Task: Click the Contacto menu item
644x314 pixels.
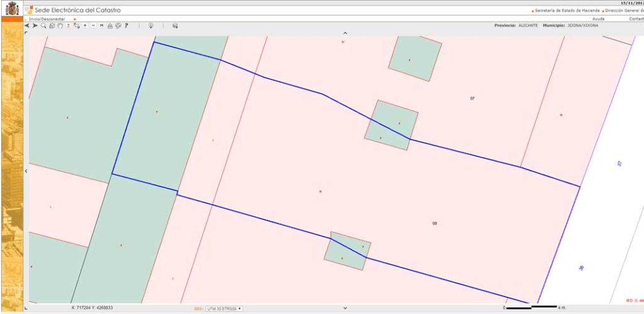Action: click(x=636, y=19)
